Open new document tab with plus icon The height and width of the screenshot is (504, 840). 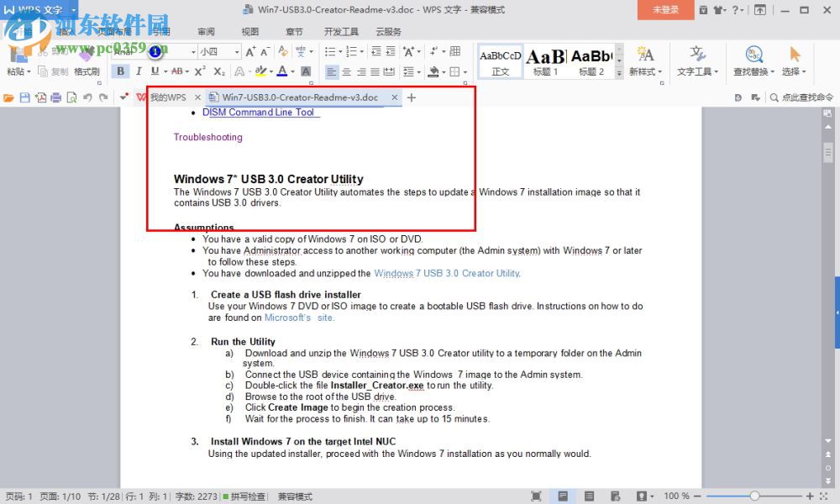[x=412, y=97]
